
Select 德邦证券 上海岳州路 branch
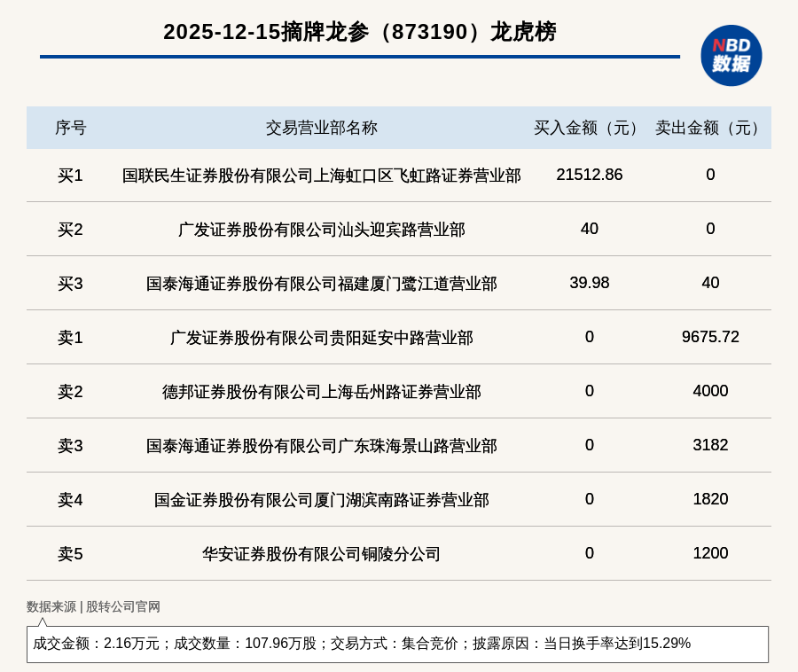pyautogui.click(x=321, y=392)
